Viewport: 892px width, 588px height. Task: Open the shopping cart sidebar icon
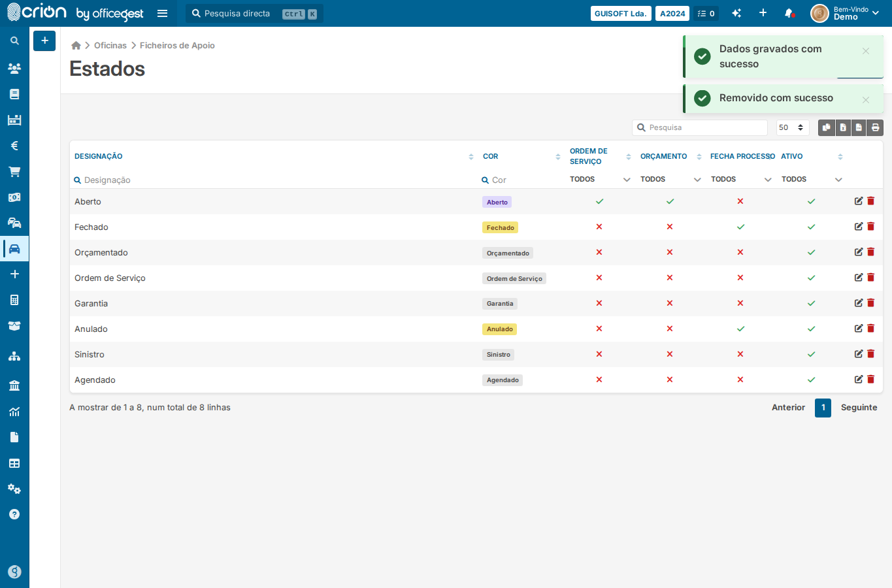[14, 172]
